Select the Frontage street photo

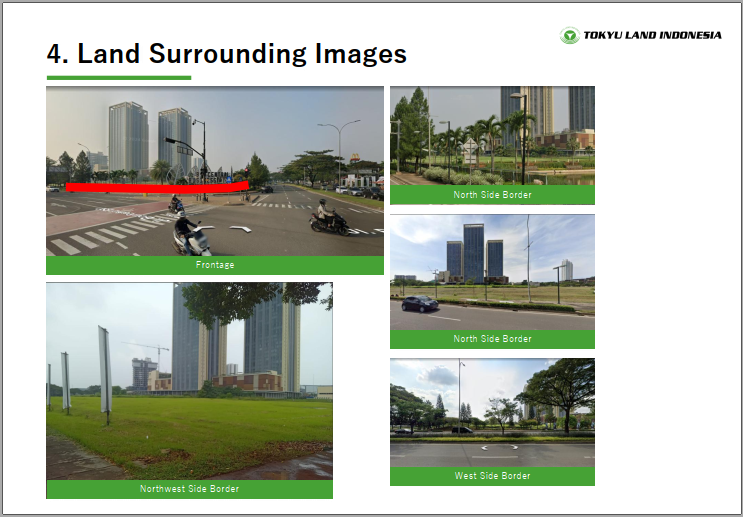(x=214, y=170)
